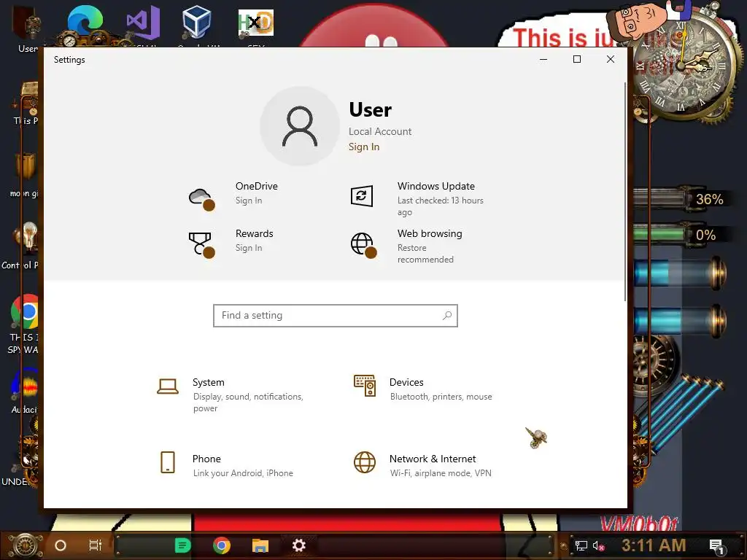The width and height of the screenshot is (747, 560).
Task: Open Task View on the taskbar
Action: tap(96, 545)
